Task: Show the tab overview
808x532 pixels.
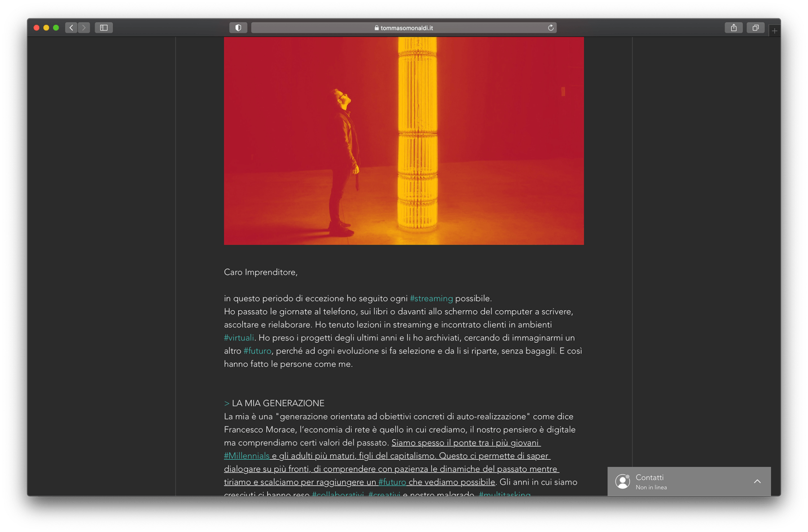Action: tap(755, 28)
